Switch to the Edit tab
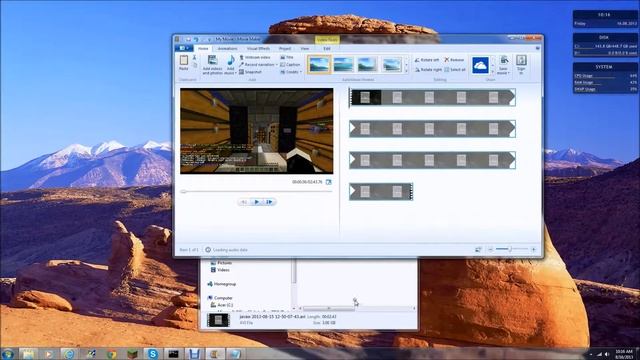Viewport: 640px width, 360px height. coord(327,49)
